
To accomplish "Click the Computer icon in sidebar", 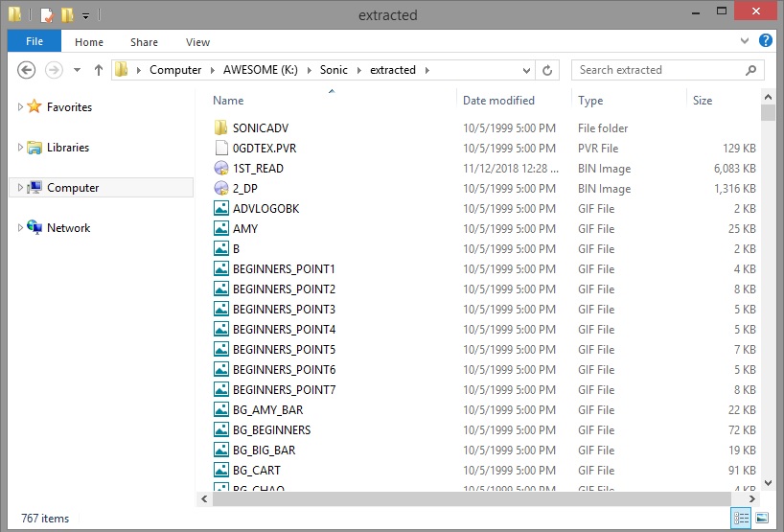I will pos(34,187).
